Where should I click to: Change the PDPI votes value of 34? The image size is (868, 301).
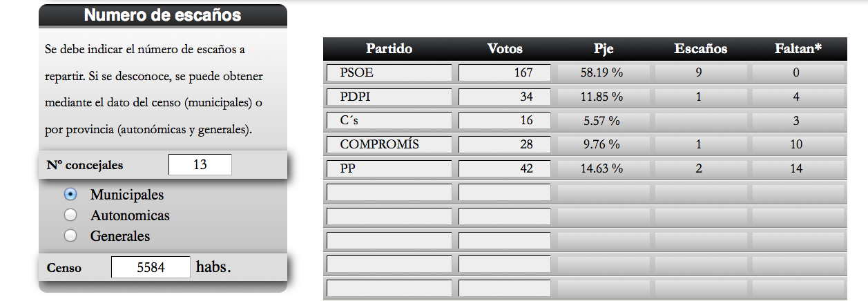504,97
